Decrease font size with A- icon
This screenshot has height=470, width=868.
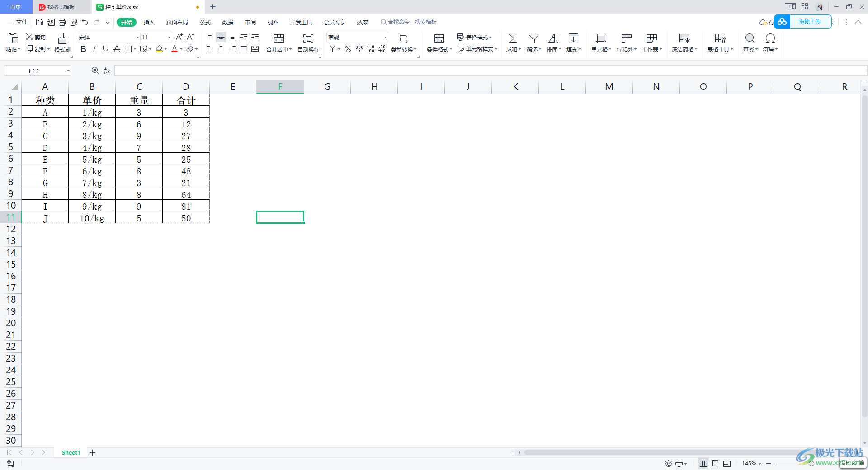(x=190, y=37)
